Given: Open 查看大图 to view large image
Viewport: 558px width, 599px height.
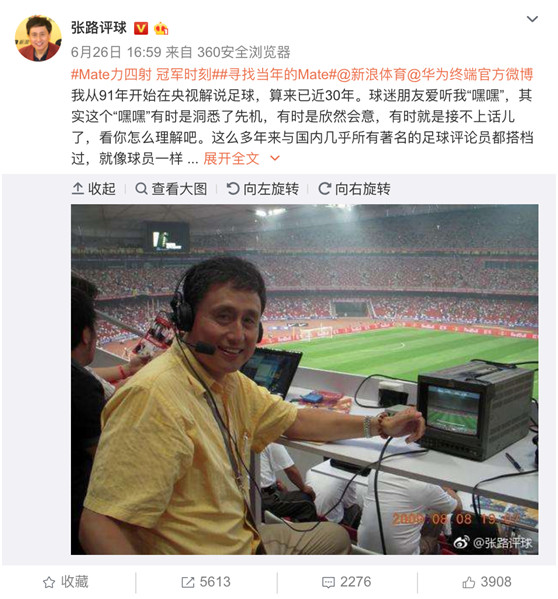Looking at the screenshot, I should pos(171,189).
